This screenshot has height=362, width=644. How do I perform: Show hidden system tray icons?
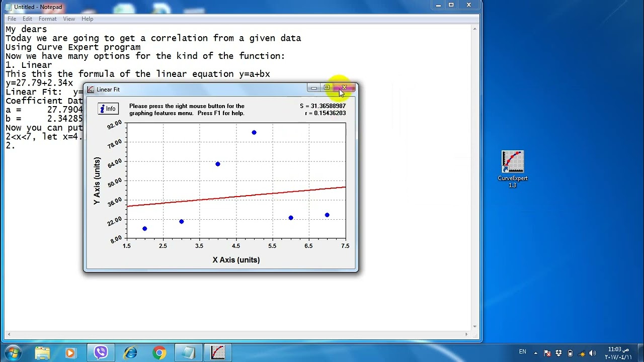[535, 353]
